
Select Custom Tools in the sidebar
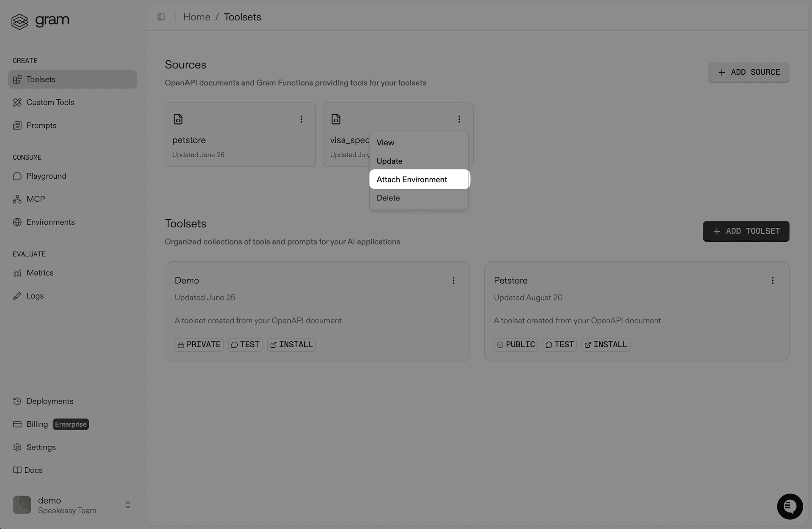(49, 102)
